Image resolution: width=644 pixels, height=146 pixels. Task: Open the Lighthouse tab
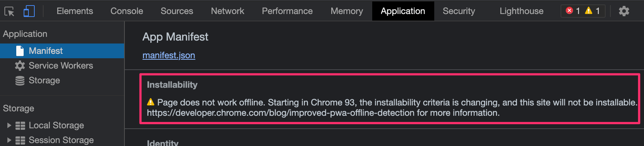(521, 11)
